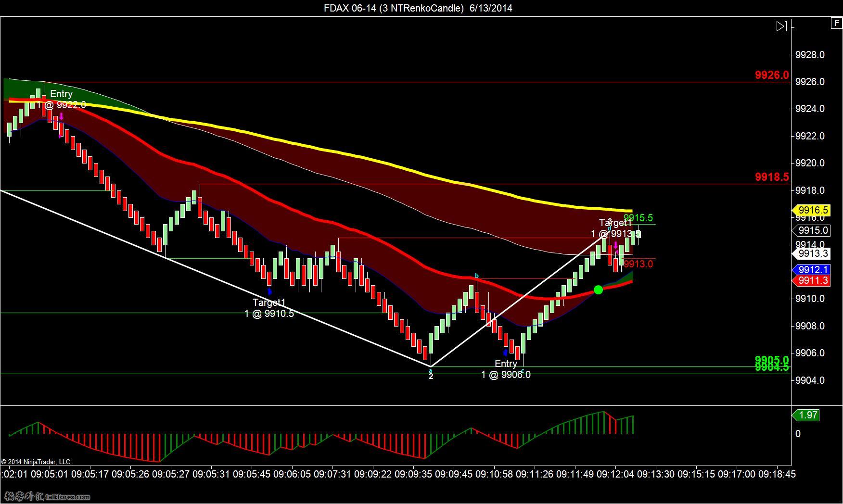Click the F button in top-right corner
This screenshot has height=504, width=843.
pos(837,23)
